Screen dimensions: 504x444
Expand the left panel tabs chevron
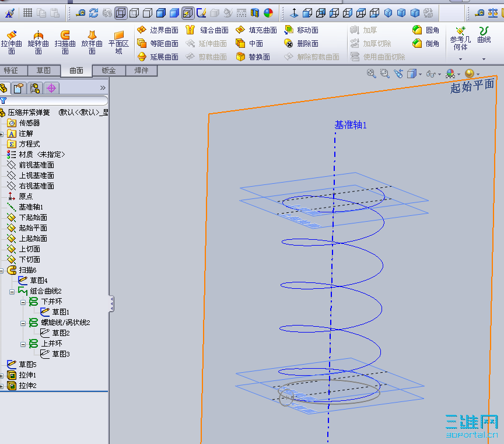[x=103, y=88]
